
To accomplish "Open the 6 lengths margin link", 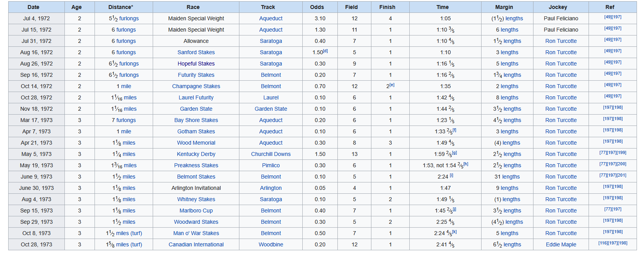I will (x=509, y=30).
